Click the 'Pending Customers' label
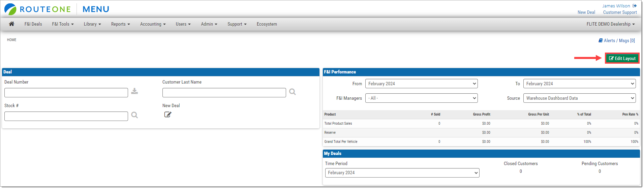 point(600,163)
